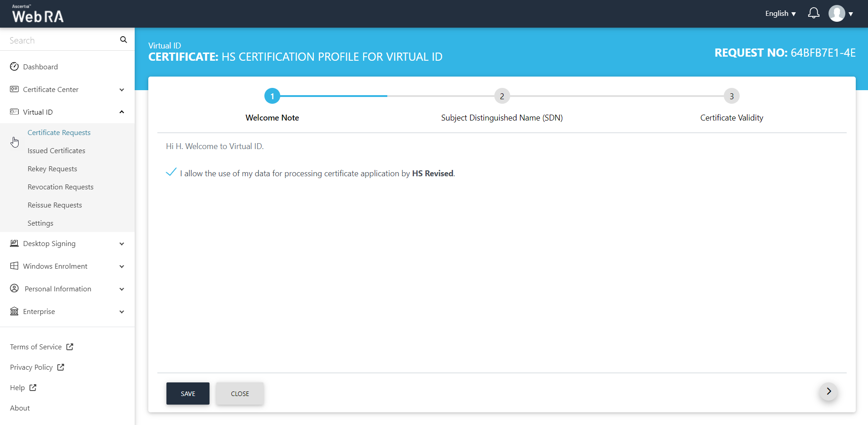868x425 pixels.
Task: Click the Enterprise building icon
Action: pyautogui.click(x=15, y=311)
